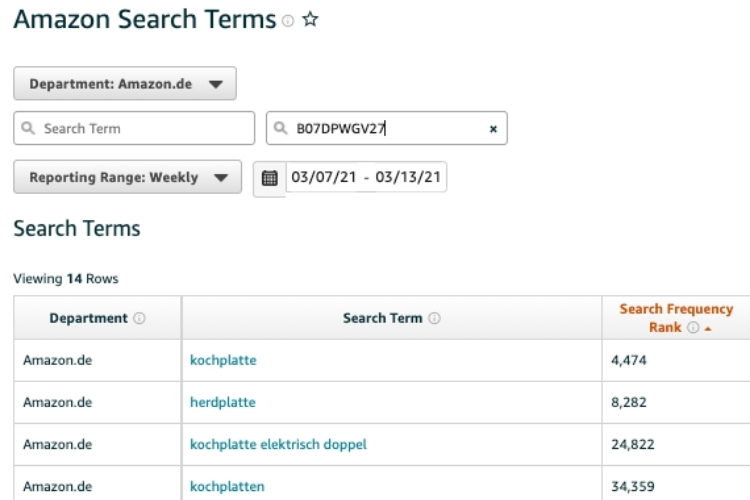Image resolution: width=750 pixels, height=500 pixels.
Task: Toggle the sort arrow on Search Frequency Rank
Action: tap(708, 329)
